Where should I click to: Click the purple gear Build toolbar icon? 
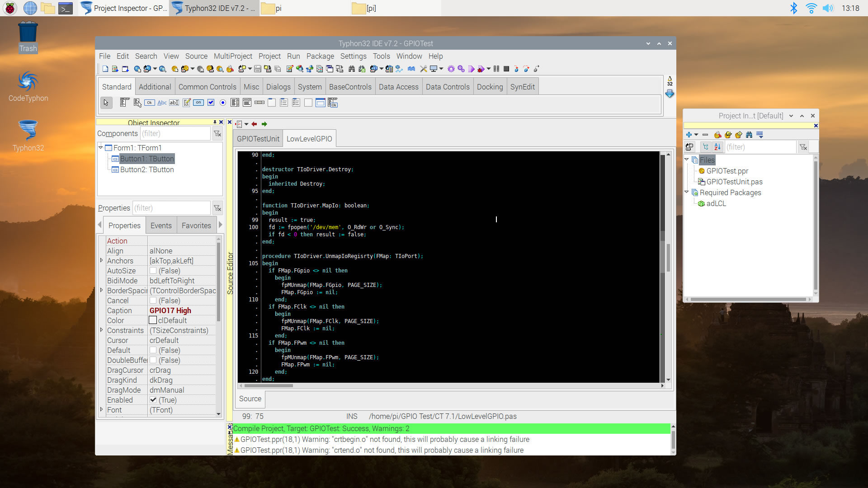(451, 69)
